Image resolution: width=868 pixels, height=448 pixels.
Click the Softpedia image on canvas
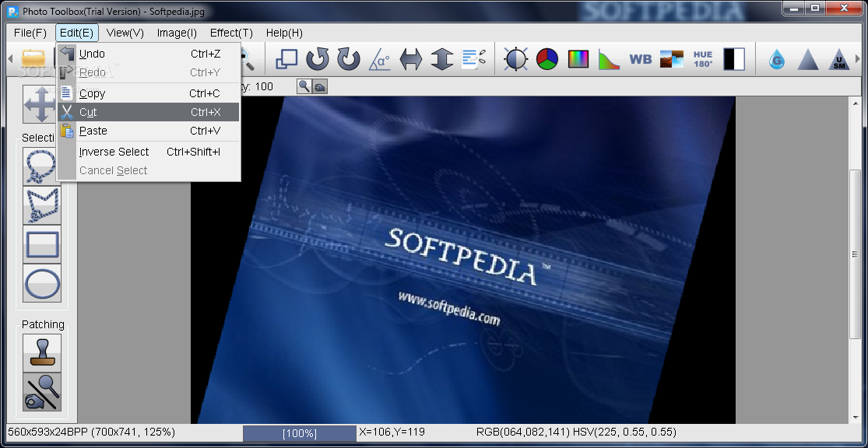(x=463, y=260)
